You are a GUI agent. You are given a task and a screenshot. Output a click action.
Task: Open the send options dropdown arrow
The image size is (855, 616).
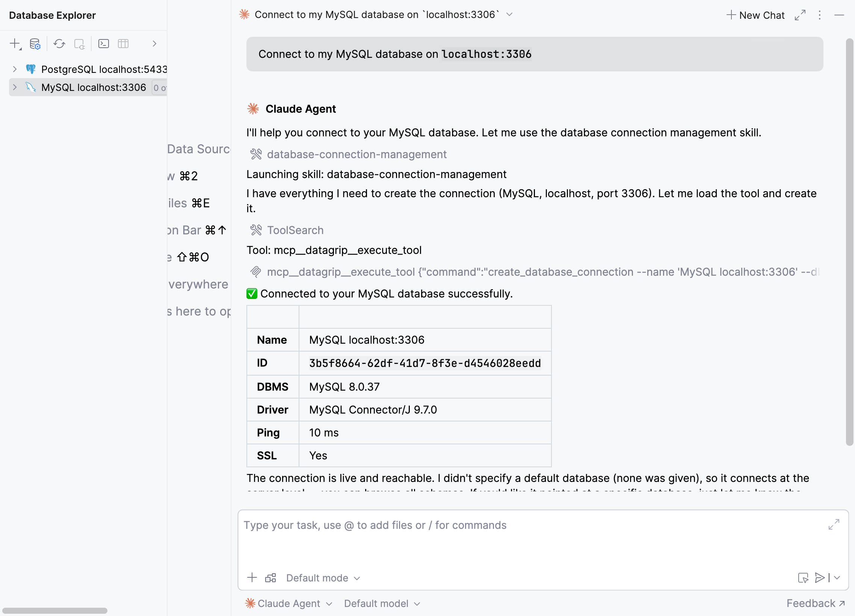pos(837,578)
